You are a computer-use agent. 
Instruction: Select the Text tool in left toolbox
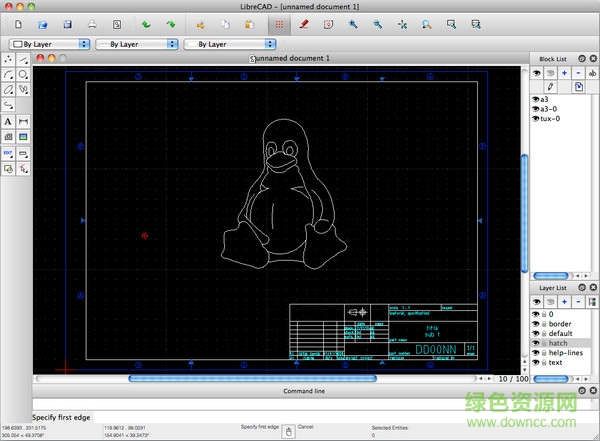9,121
